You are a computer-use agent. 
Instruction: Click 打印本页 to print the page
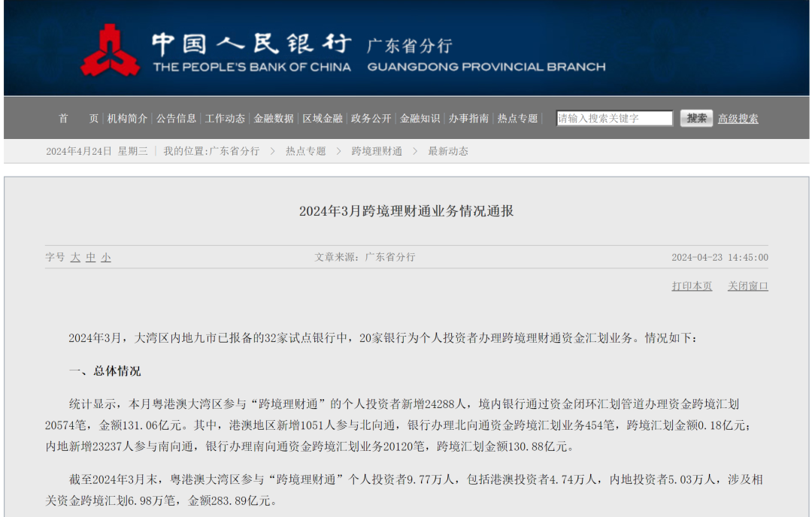pyautogui.click(x=692, y=286)
